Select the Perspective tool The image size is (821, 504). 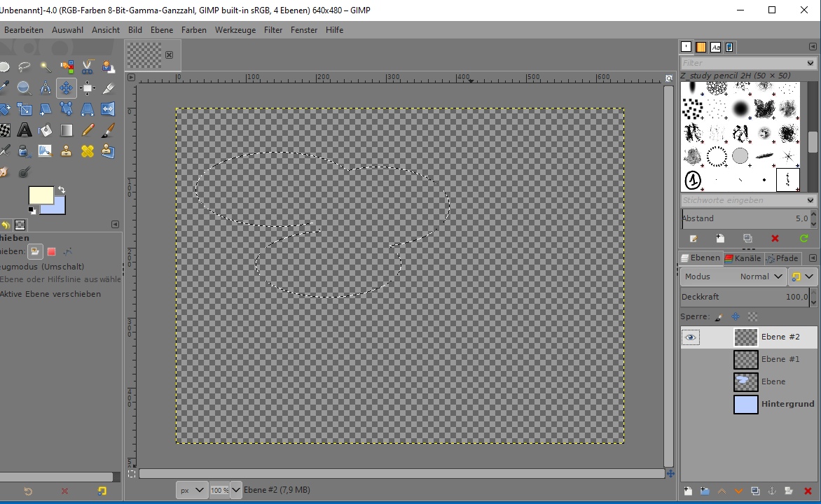point(88,109)
